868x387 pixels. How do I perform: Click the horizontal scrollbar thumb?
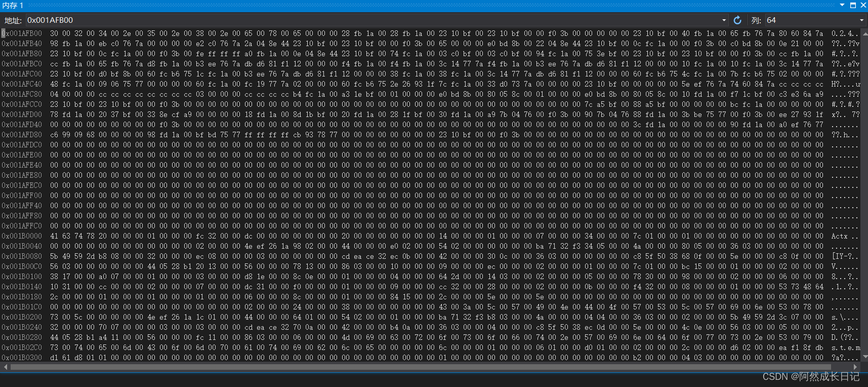(421, 367)
